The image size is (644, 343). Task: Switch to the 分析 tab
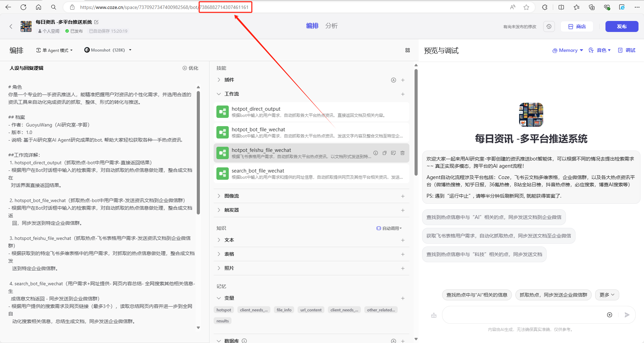pos(331,26)
